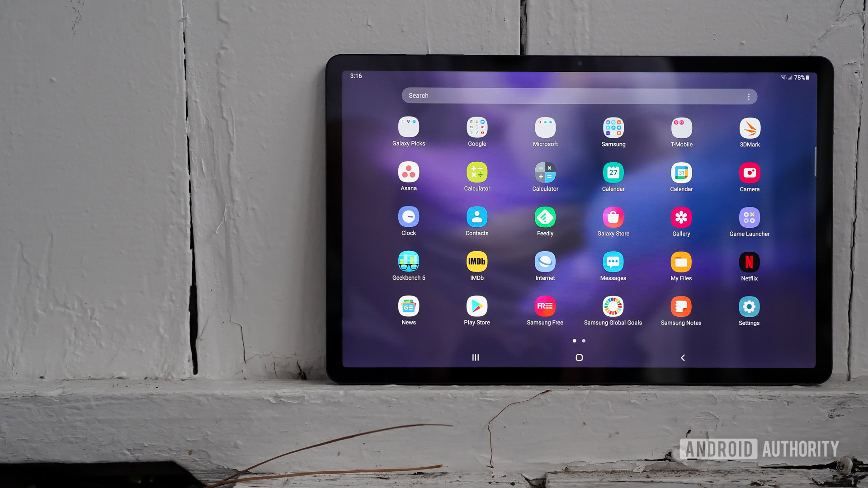This screenshot has height=488, width=868.
Task: Launch the Galaxy Store
Action: [613, 217]
